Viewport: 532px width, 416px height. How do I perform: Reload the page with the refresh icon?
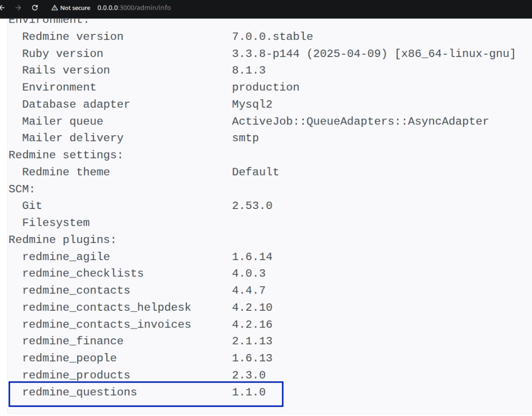[34, 7]
